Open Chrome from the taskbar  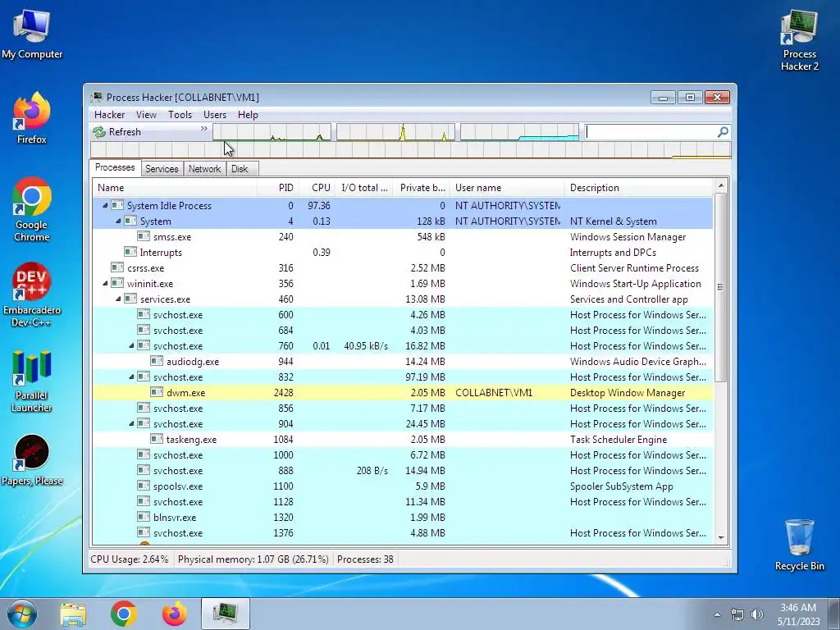coord(124,614)
